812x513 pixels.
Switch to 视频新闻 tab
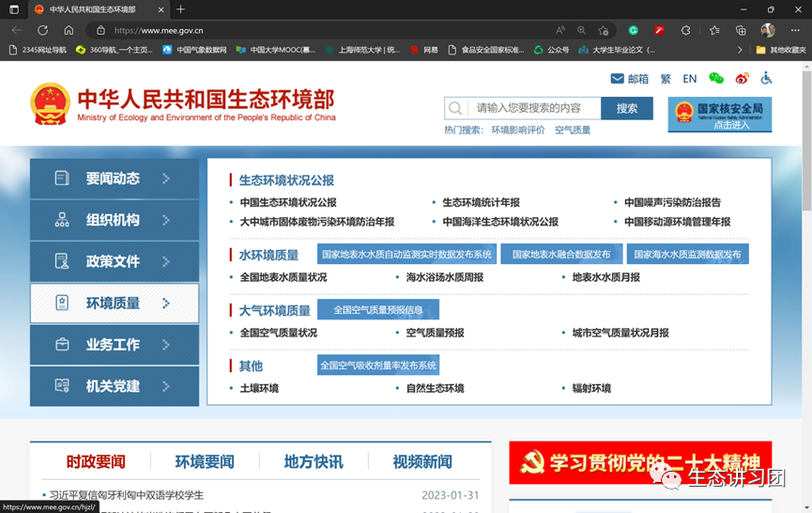(422, 461)
